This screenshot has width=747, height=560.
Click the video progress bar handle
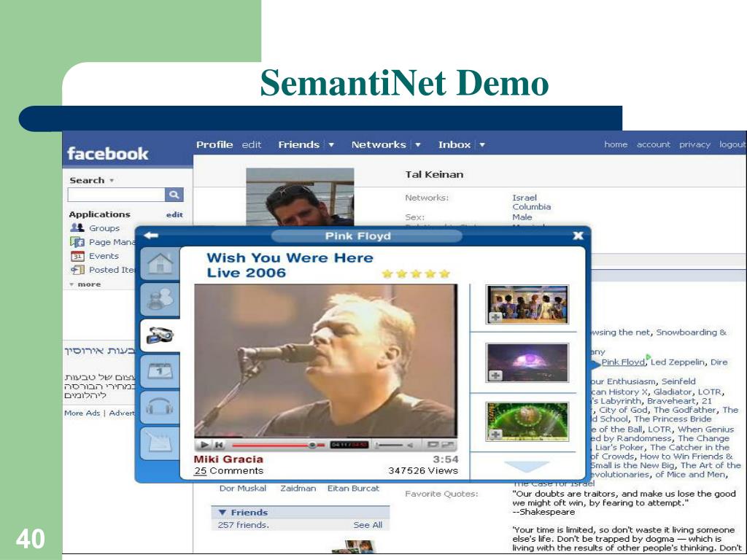[312, 446]
